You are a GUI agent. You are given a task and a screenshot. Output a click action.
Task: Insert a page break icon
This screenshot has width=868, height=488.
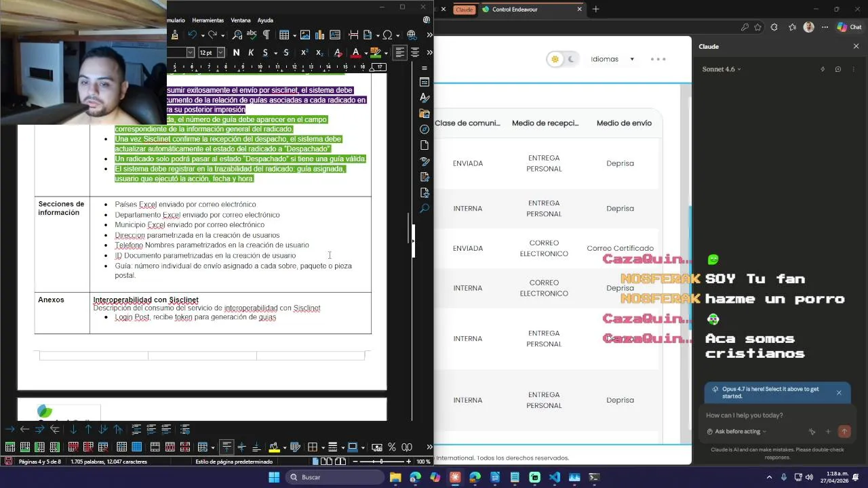pos(353,35)
